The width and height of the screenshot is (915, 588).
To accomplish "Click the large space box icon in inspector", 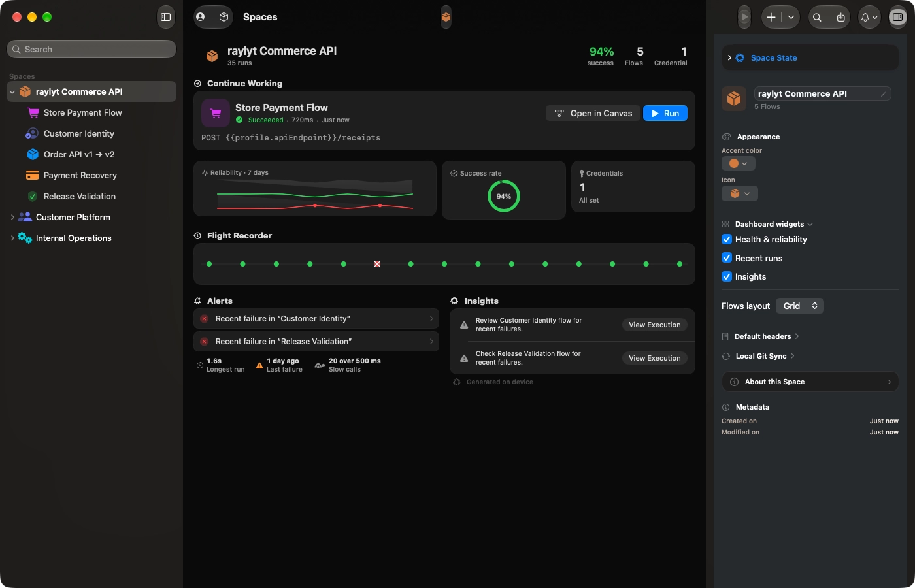I will tap(734, 99).
